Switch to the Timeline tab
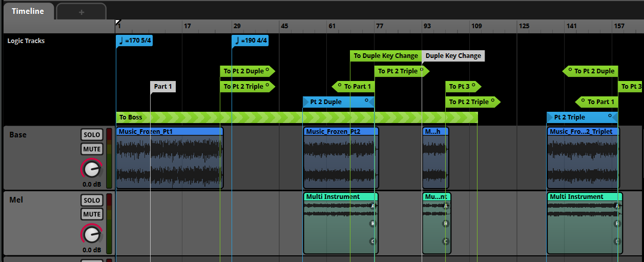 pos(28,11)
